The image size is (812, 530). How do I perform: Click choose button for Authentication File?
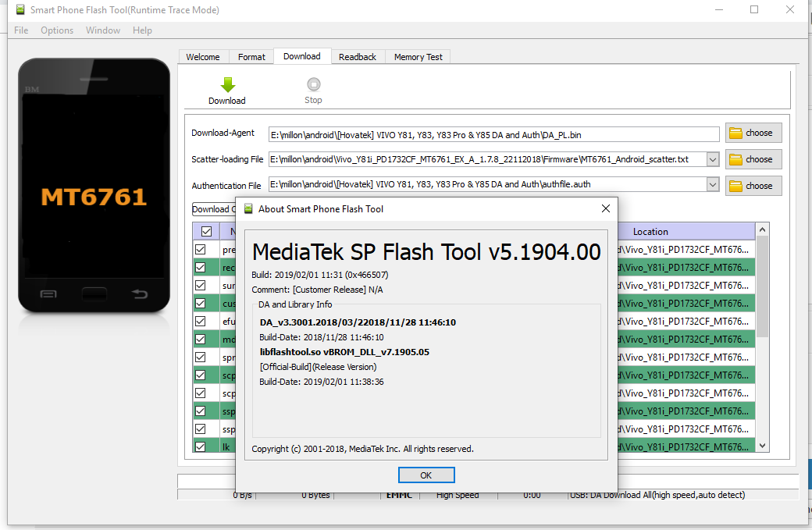[753, 186]
